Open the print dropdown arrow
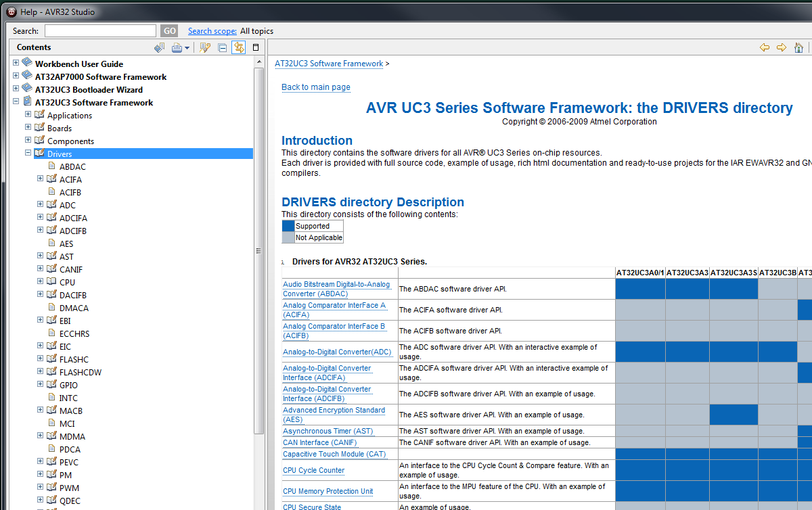The image size is (812, 510). pos(187,47)
